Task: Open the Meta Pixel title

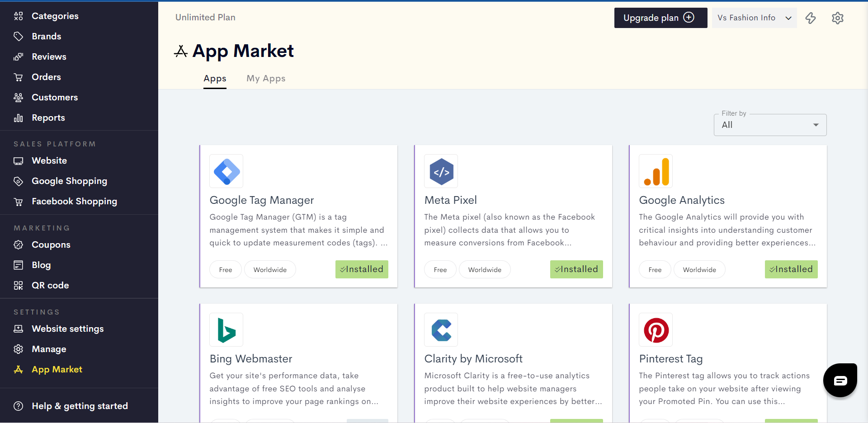Action: pyautogui.click(x=451, y=200)
